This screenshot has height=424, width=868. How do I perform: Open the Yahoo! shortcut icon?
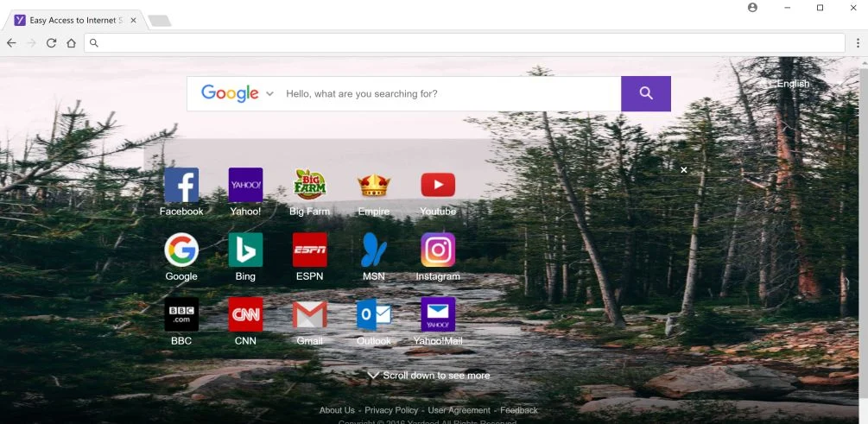245,185
